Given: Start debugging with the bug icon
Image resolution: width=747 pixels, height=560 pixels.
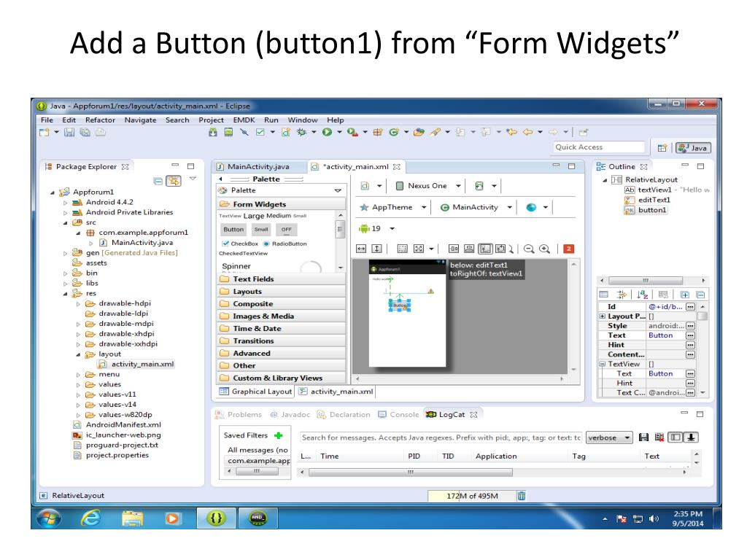Looking at the screenshot, I should (x=301, y=133).
